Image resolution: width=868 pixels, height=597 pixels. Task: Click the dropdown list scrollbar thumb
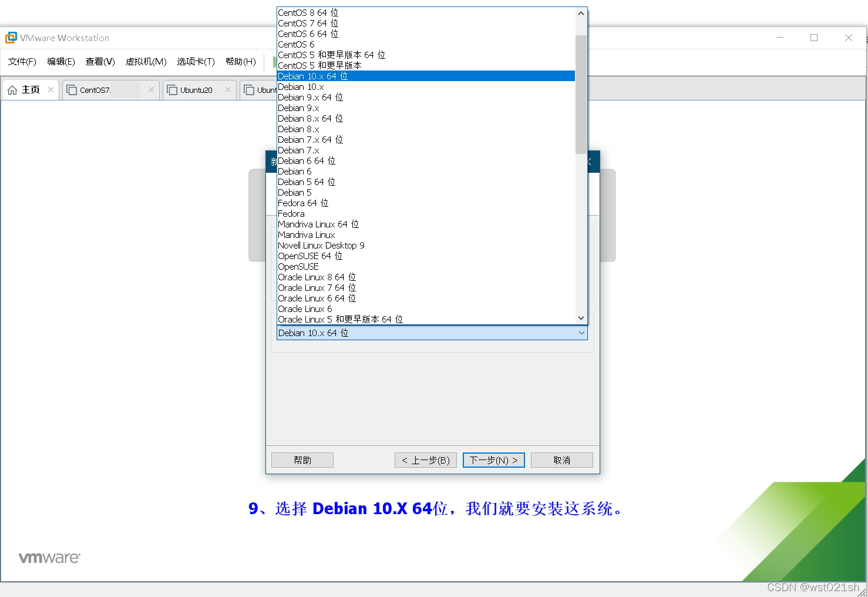tap(581, 94)
